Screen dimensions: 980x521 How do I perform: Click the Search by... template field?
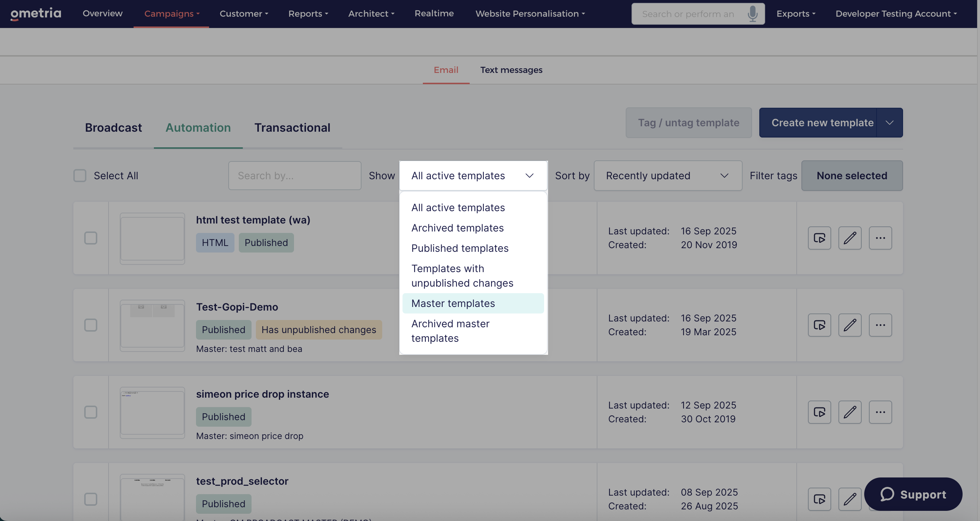pyautogui.click(x=294, y=176)
